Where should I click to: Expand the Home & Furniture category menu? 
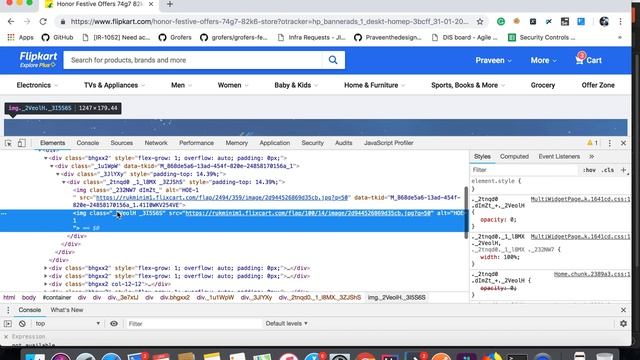pyautogui.click(x=374, y=85)
